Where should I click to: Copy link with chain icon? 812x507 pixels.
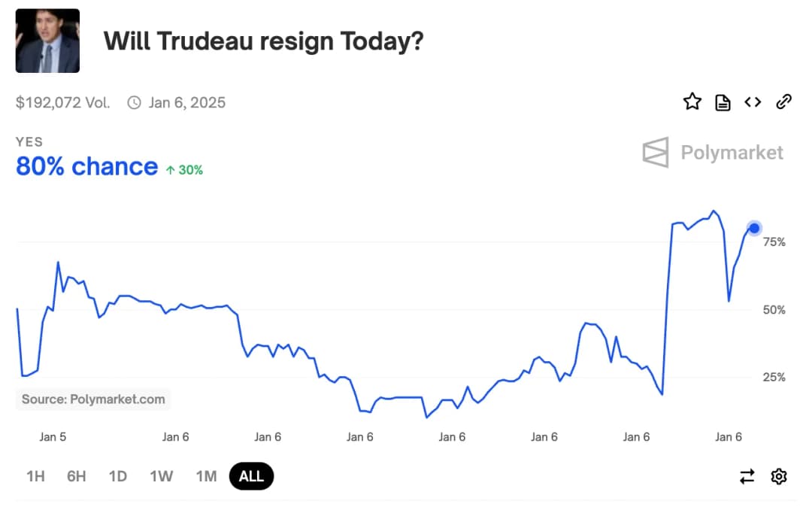(783, 102)
